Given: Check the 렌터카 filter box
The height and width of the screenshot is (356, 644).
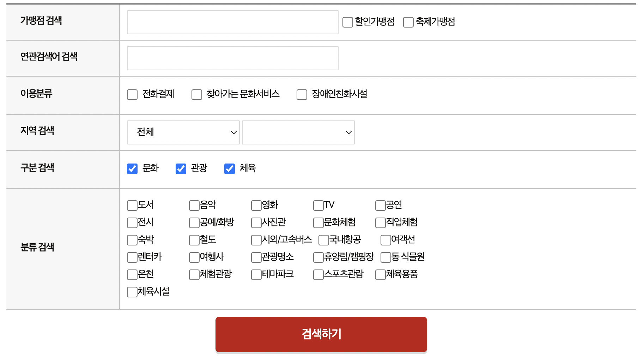Looking at the screenshot, I should [132, 257].
